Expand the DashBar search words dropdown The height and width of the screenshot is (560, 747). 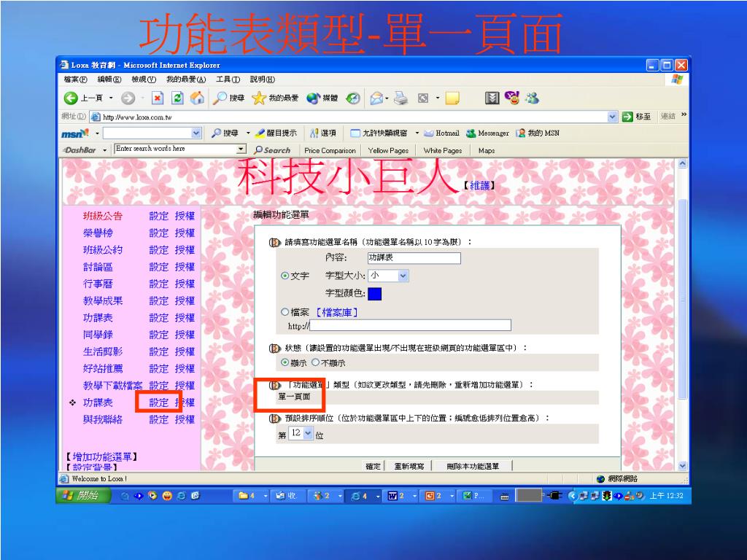[x=241, y=149]
